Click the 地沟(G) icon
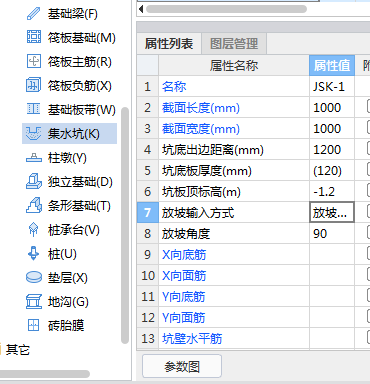 click(34, 302)
